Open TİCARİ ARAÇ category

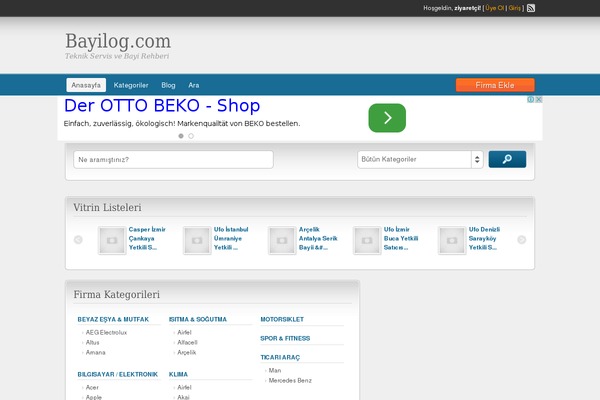coord(280,358)
